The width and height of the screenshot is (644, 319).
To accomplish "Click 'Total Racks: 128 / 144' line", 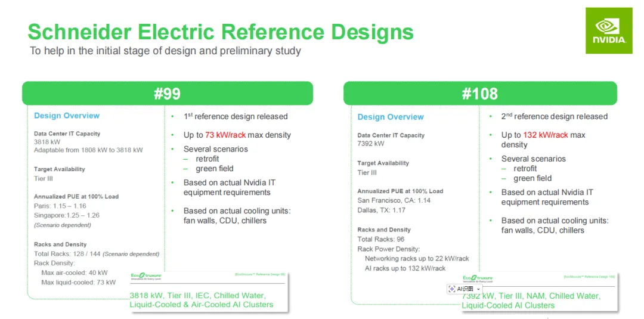I will coord(67,254).
